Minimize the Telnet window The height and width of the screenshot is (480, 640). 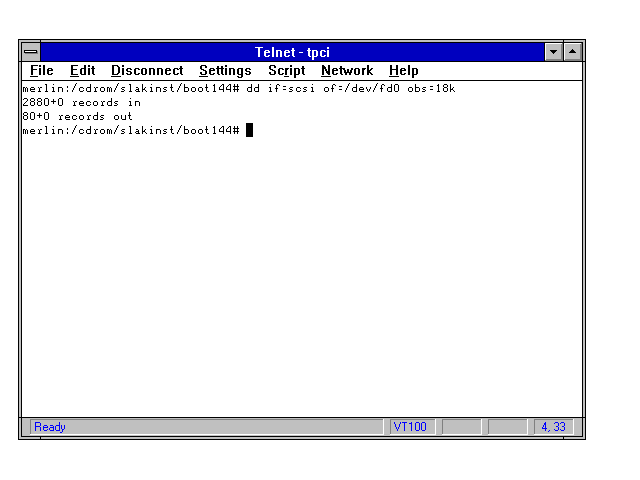(x=554, y=52)
